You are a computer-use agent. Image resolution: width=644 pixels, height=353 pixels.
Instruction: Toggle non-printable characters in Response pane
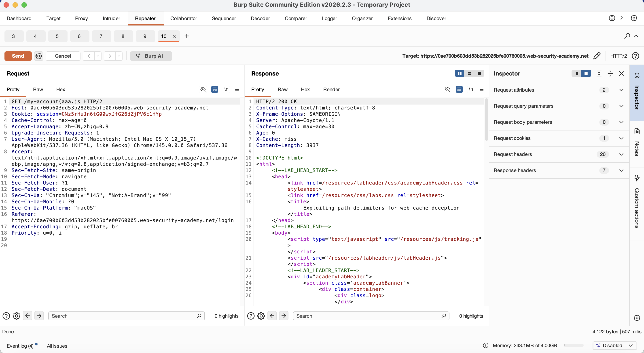pyautogui.click(x=471, y=89)
